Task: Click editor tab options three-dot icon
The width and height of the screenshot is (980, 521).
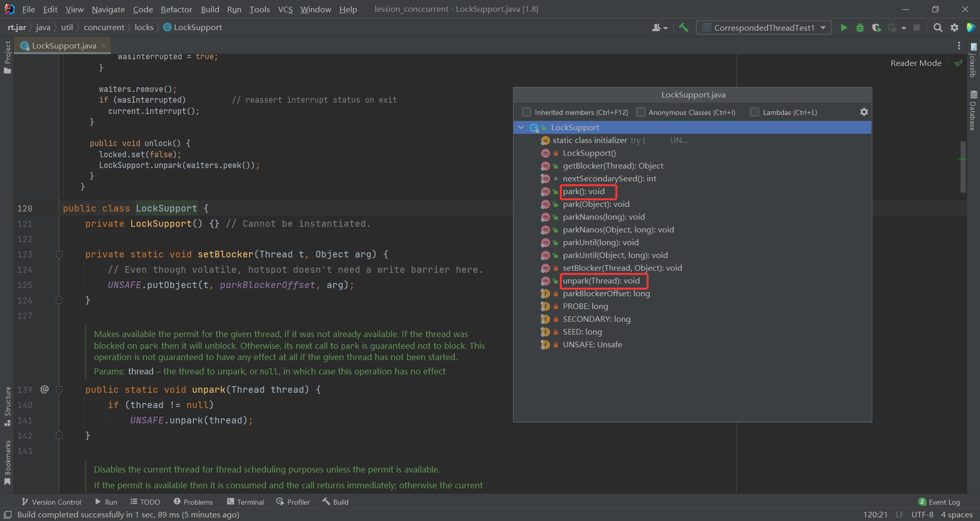Action: (x=959, y=45)
